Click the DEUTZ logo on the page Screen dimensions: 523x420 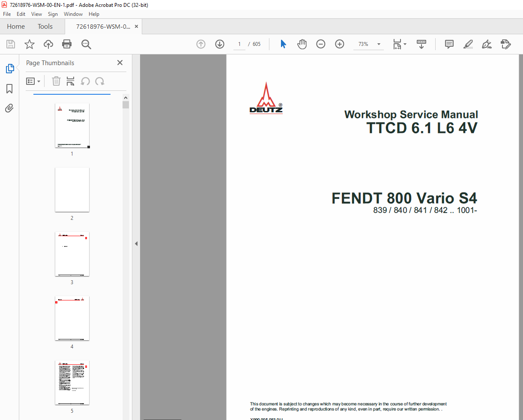pos(266,98)
